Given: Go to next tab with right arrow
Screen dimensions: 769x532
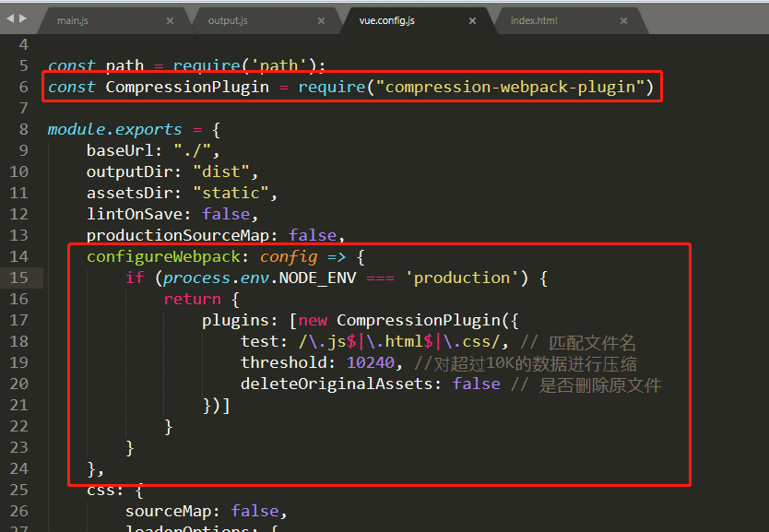Looking at the screenshot, I should click(x=22, y=18).
